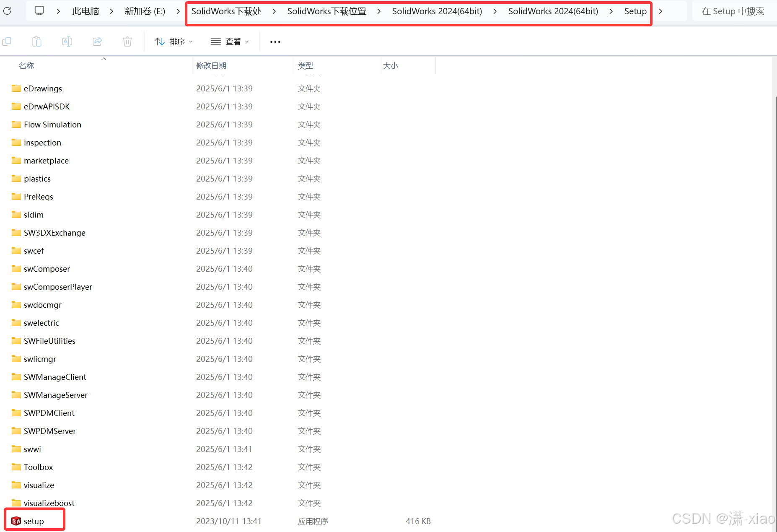Open the 查看 view dropdown
The image size is (777, 532).
[230, 42]
